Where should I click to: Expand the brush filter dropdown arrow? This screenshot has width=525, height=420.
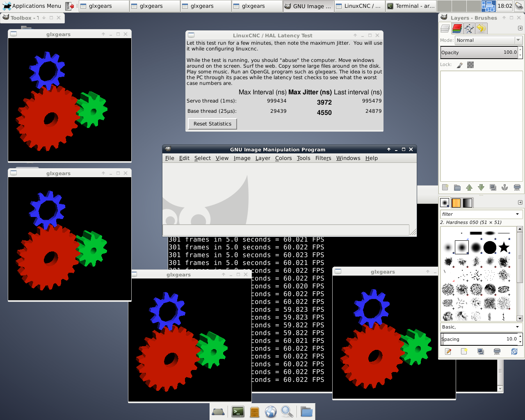click(x=518, y=214)
